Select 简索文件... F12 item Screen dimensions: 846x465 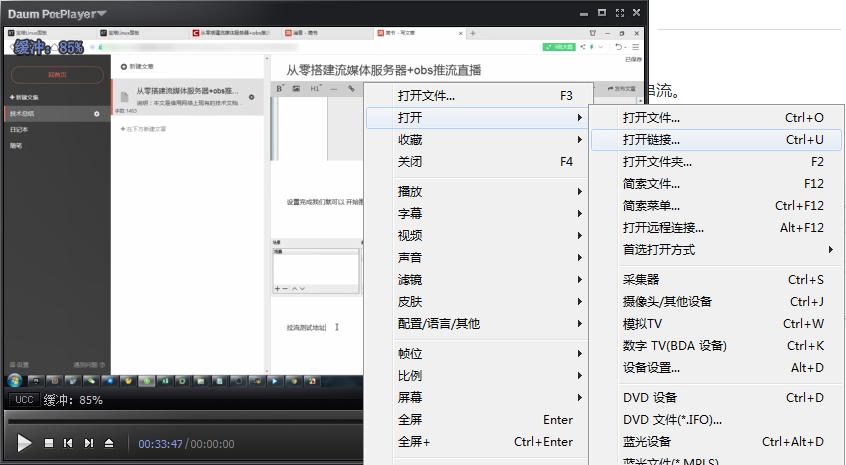point(716,184)
